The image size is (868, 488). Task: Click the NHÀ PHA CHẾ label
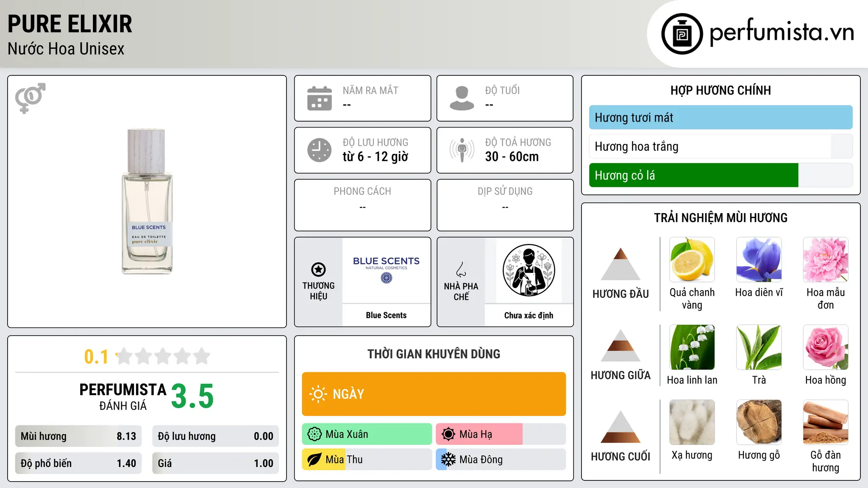pos(461,291)
